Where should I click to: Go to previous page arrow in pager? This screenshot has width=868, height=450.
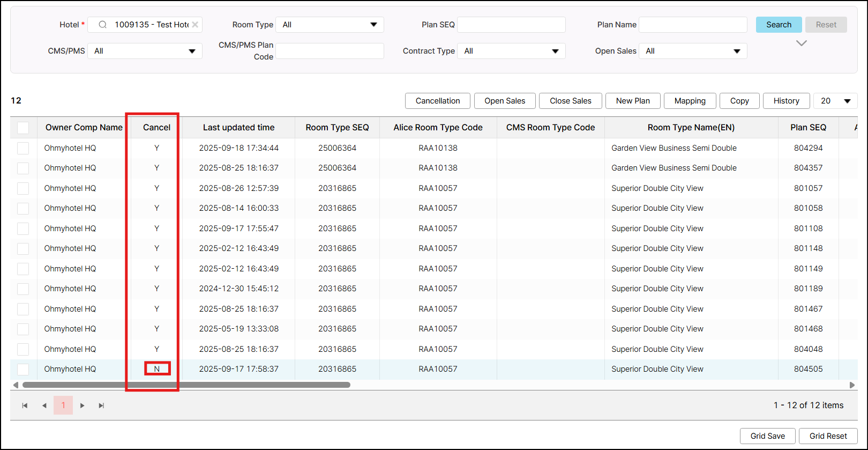pyautogui.click(x=44, y=405)
